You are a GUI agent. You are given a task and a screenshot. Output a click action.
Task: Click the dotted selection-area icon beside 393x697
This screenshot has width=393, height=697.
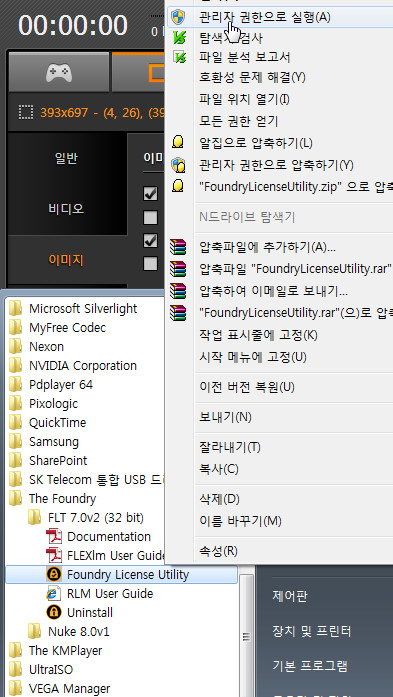tap(26, 112)
